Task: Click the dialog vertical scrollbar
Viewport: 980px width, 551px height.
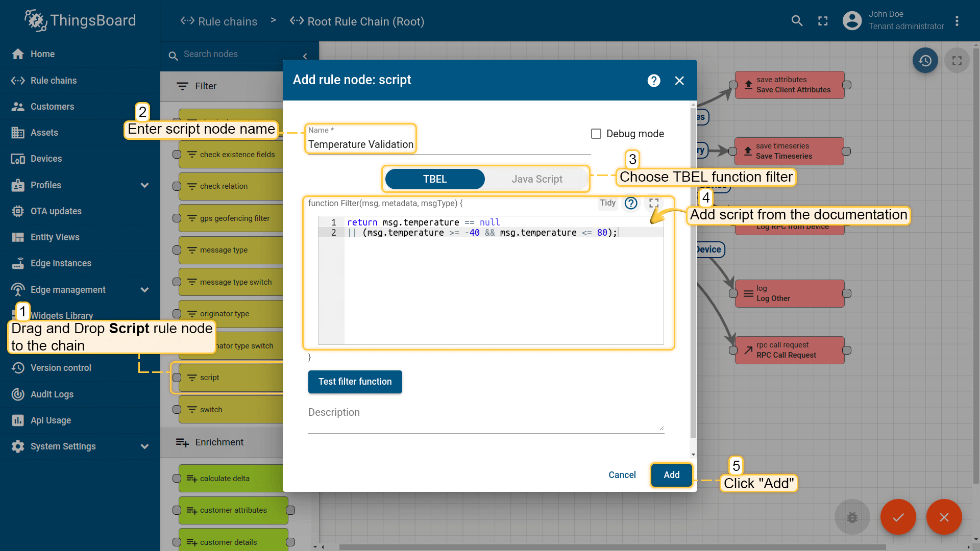Action: (693, 270)
